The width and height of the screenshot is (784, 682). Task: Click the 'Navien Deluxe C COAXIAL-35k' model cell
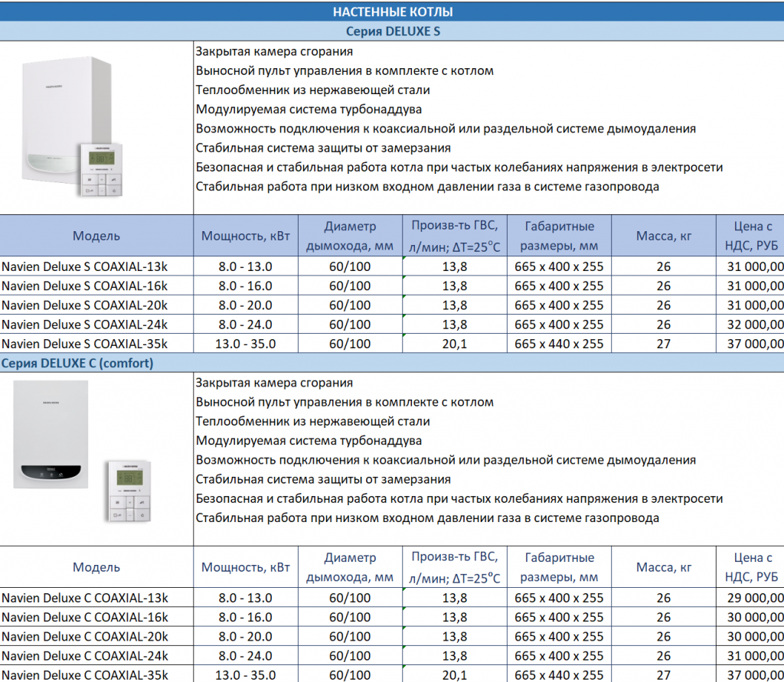click(x=96, y=674)
